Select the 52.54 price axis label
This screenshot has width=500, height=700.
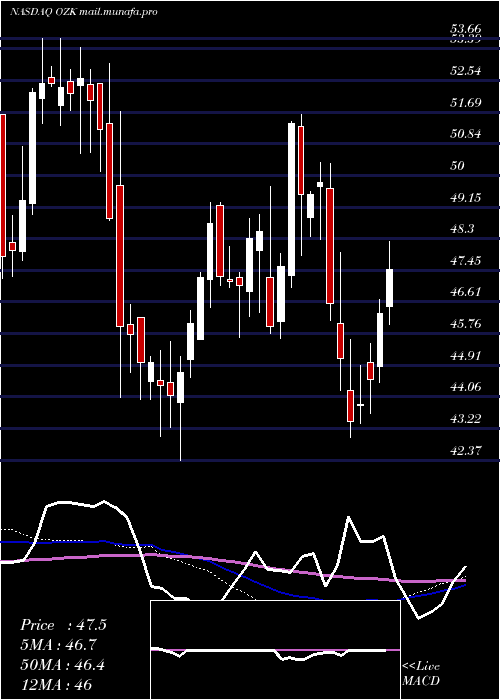(x=466, y=71)
